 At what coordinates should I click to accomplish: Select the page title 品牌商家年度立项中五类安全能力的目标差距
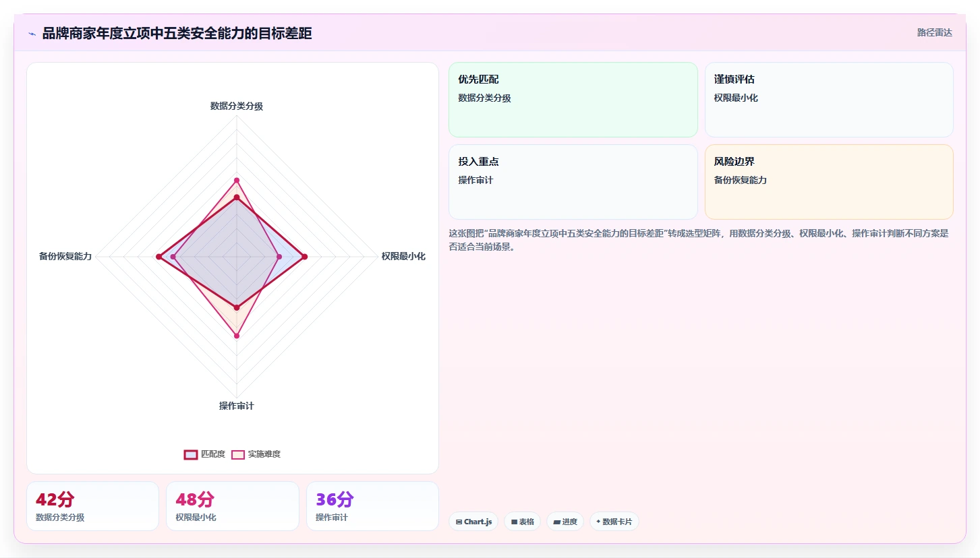coord(177,33)
